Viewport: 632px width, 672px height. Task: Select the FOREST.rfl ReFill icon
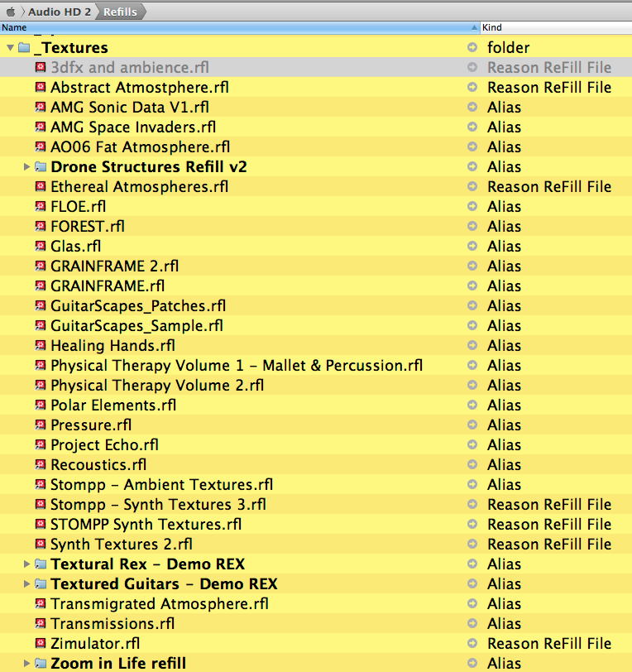pyautogui.click(x=41, y=226)
